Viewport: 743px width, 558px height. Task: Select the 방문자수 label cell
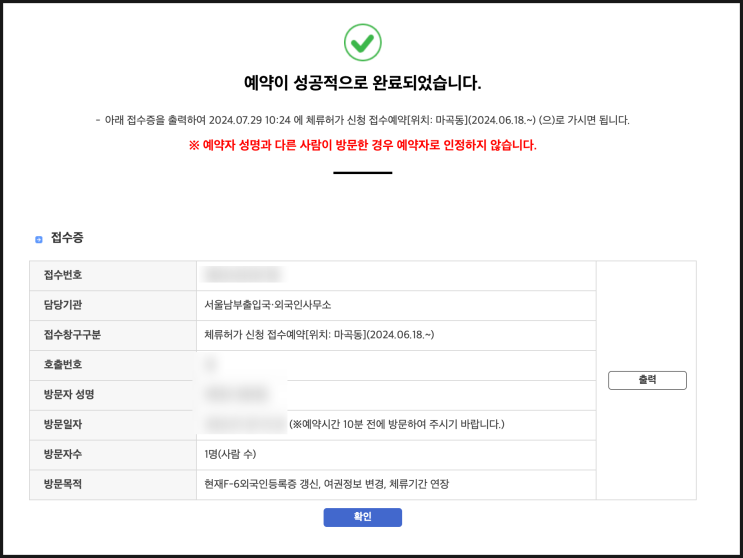click(x=63, y=454)
